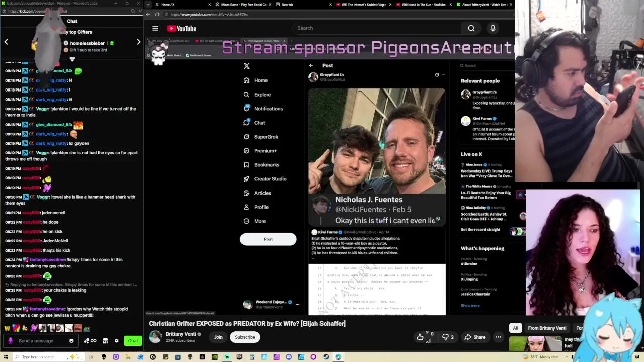Share the YouTube video

(474, 337)
